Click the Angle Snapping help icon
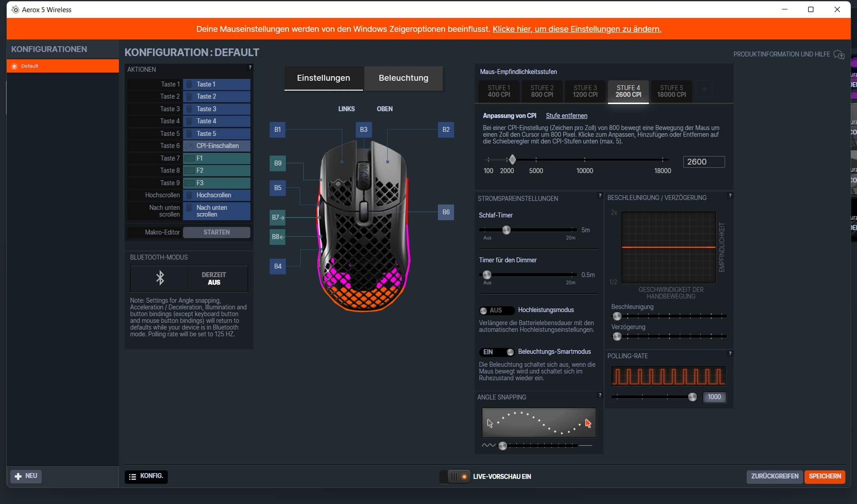The height and width of the screenshot is (504, 857). pyautogui.click(x=600, y=395)
